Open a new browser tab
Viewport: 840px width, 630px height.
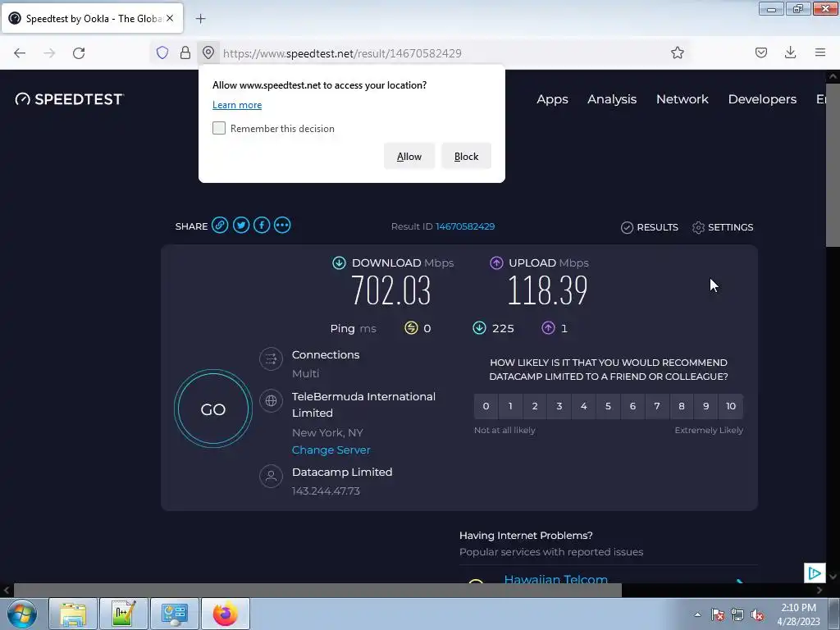[200, 19]
